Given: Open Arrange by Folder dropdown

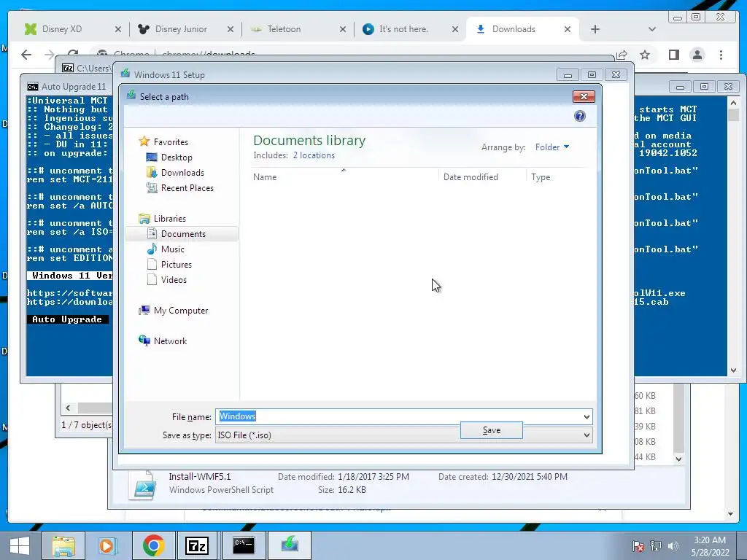Looking at the screenshot, I should [551, 147].
